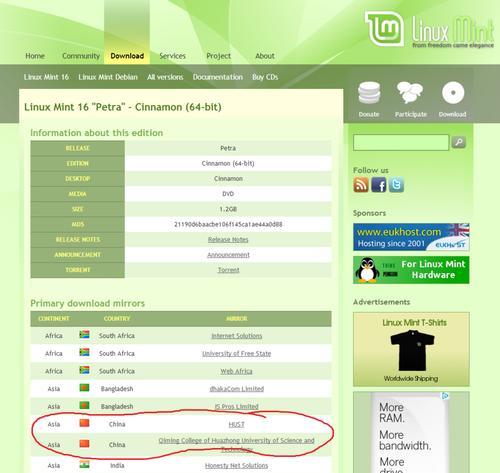Open the About menu
500x473 pixels.
[265, 56]
